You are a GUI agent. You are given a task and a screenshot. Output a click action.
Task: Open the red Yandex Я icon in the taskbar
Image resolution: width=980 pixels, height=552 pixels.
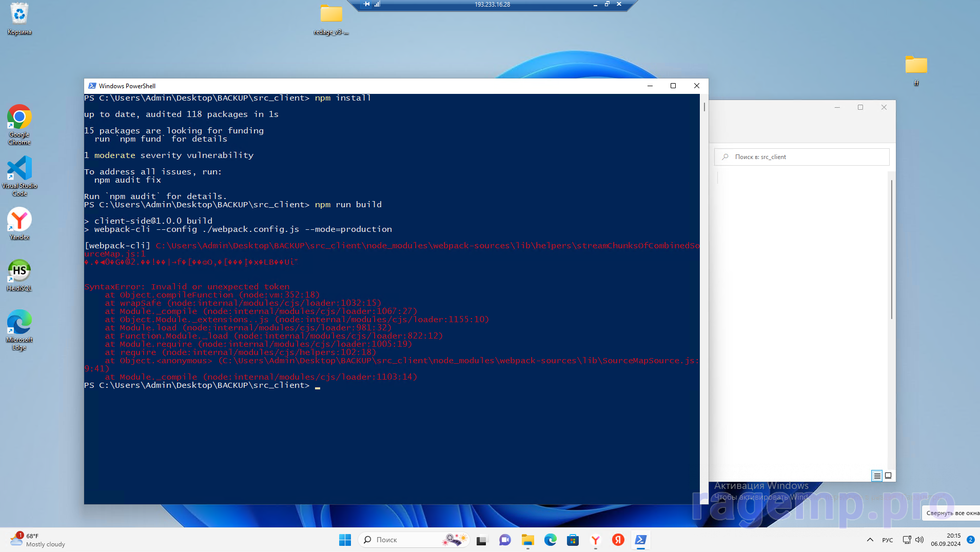(618, 540)
